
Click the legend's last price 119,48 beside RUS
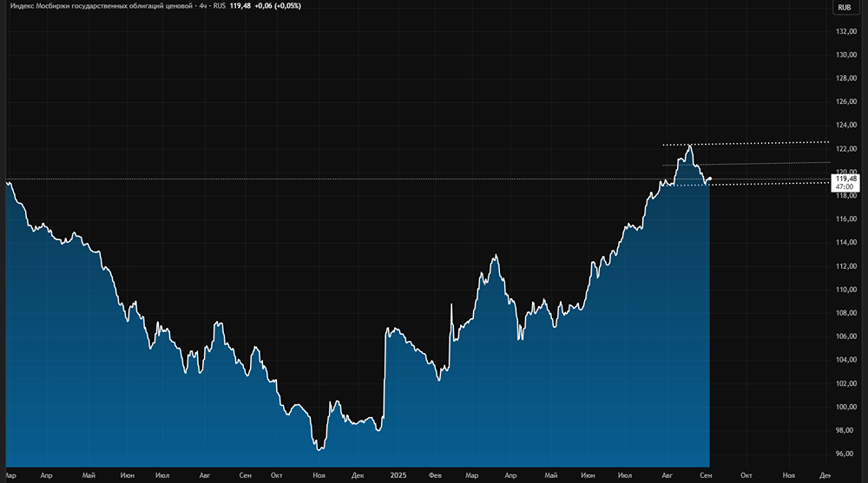[x=240, y=6]
